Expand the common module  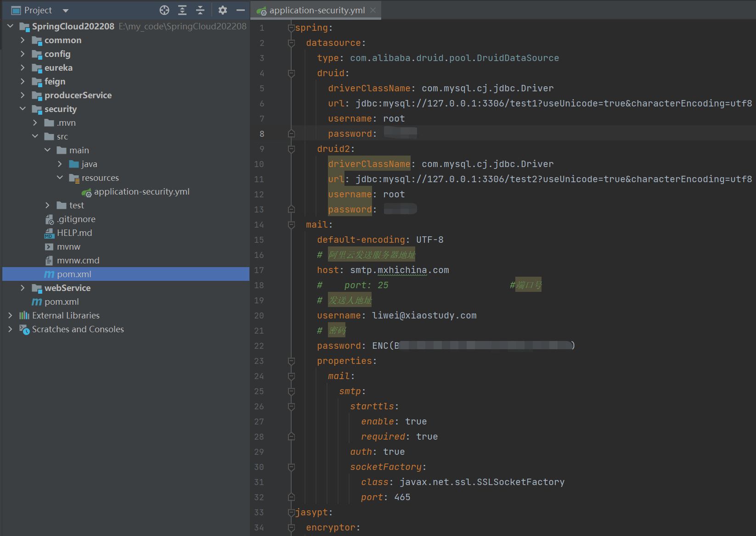[23, 40]
